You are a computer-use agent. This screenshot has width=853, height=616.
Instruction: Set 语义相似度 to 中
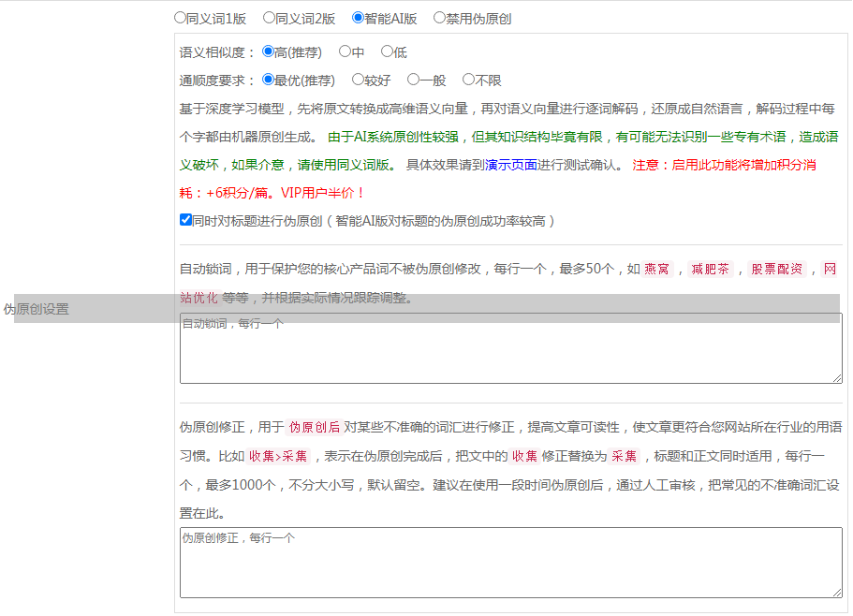pos(346,52)
